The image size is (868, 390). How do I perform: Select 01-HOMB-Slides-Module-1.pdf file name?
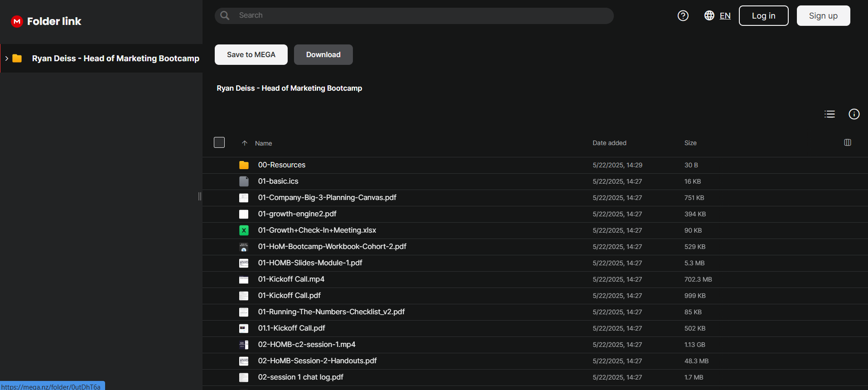[310, 263]
